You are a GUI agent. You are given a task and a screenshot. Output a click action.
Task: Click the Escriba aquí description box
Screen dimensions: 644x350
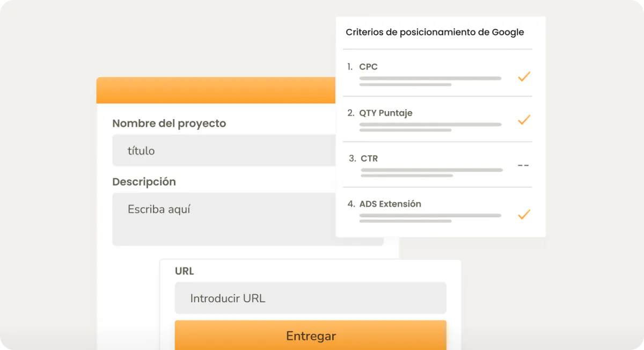point(224,219)
